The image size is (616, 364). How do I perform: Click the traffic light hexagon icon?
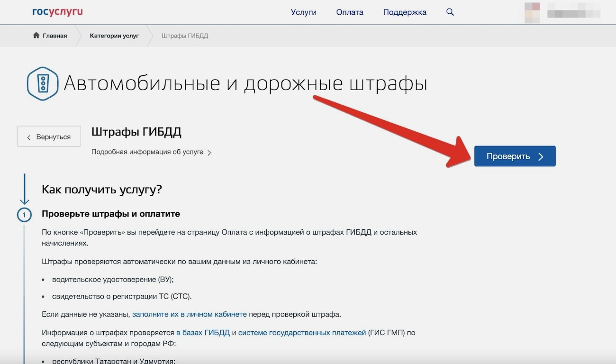click(43, 83)
